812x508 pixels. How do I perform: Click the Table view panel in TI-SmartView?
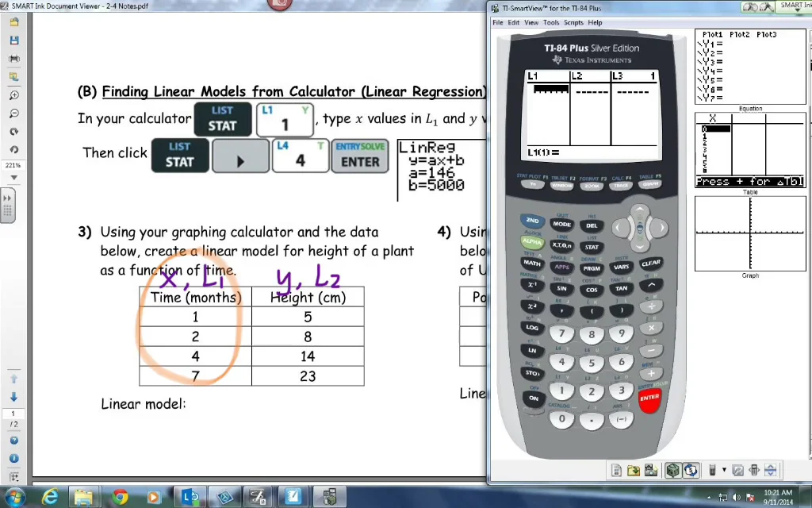(750, 150)
